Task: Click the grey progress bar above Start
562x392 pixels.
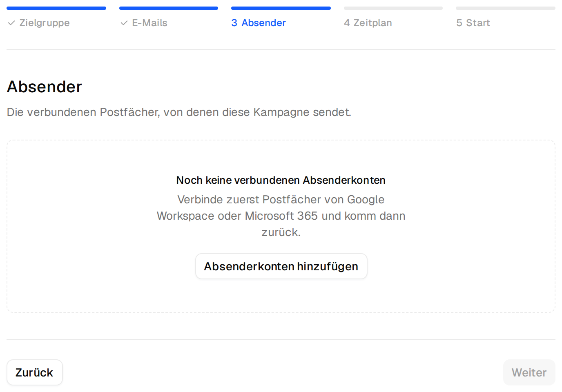Action: (x=506, y=8)
